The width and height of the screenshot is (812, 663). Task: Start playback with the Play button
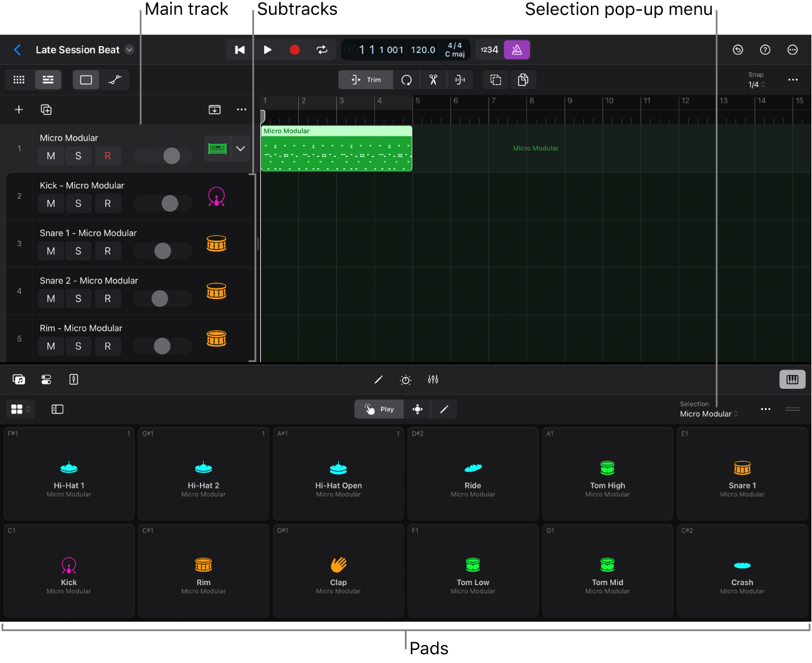point(267,50)
